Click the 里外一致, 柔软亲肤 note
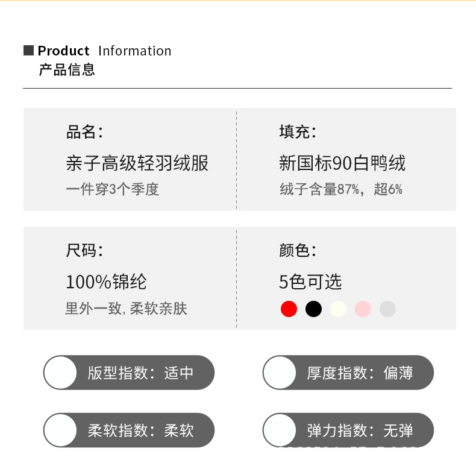 pyautogui.click(x=126, y=309)
